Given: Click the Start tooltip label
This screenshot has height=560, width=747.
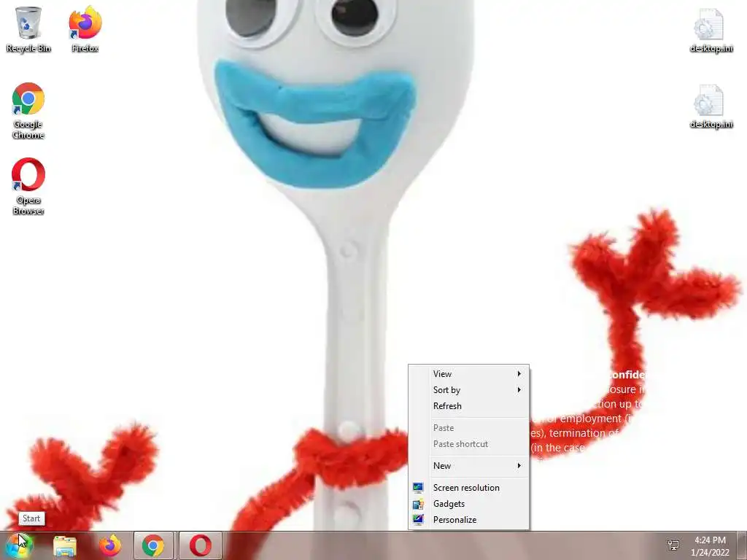Looking at the screenshot, I should [x=31, y=518].
